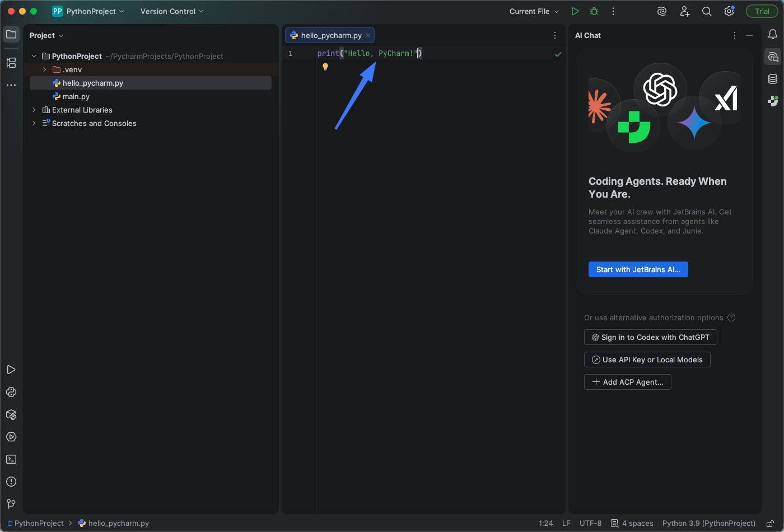Open the Structure tool window icon

coord(11,63)
